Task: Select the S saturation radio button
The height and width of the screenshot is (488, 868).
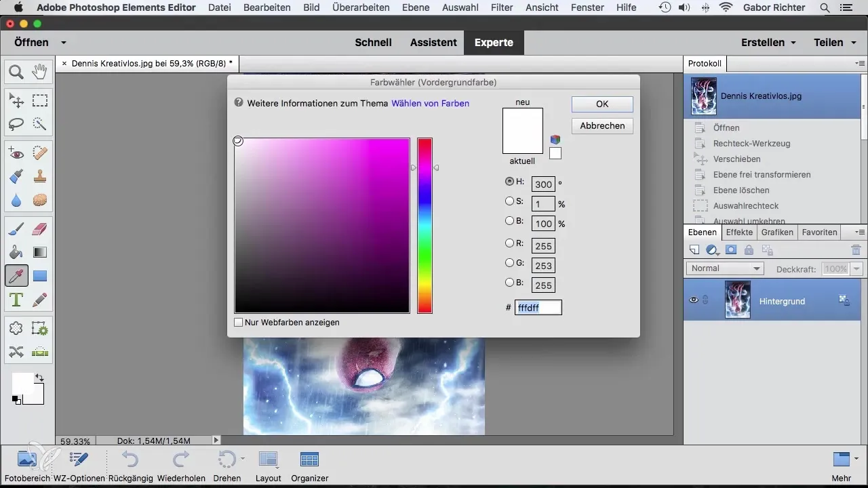Action: (509, 201)
